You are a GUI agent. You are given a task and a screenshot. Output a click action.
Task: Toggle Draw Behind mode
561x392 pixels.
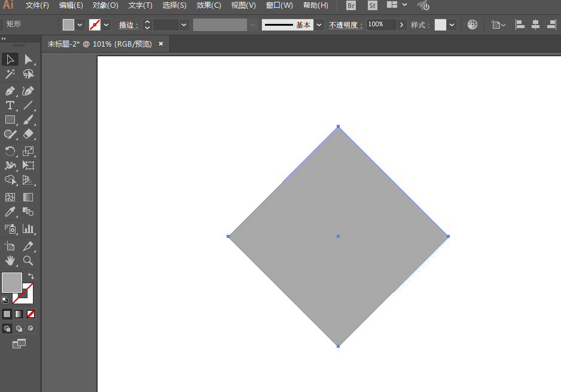19,329
